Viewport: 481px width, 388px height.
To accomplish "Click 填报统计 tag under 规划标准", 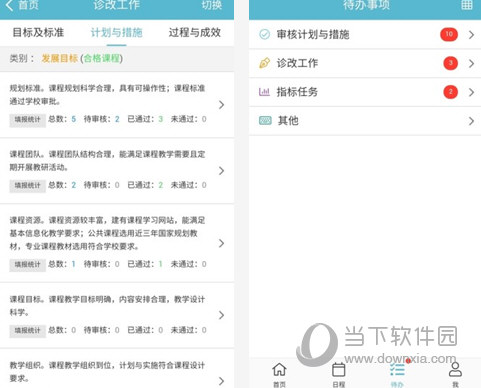I will coord(27,120).
